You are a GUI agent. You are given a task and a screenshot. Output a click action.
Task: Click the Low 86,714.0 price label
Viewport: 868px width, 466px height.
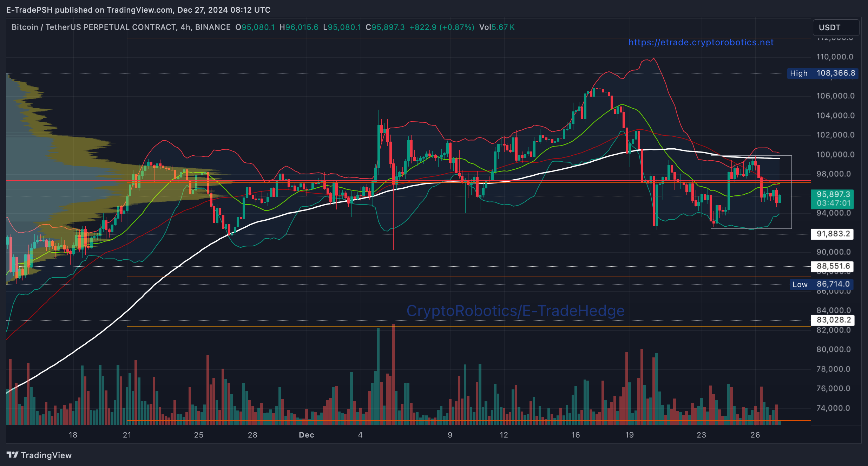pos(821,284)
